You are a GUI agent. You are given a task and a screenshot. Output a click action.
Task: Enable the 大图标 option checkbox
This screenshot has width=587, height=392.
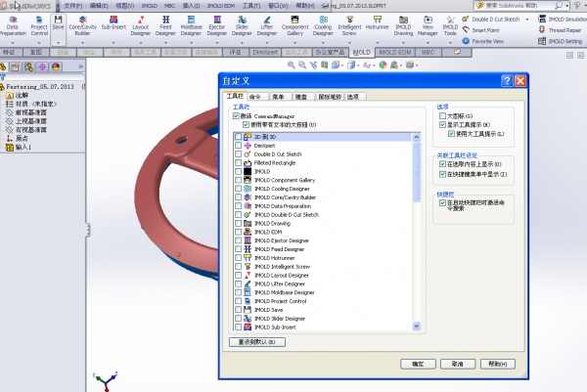click(x=442, y=116)
